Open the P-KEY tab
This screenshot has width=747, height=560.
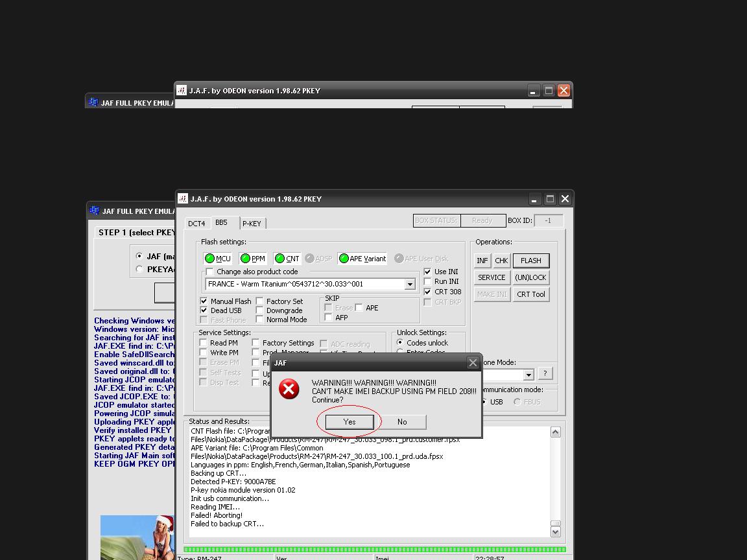252,224
